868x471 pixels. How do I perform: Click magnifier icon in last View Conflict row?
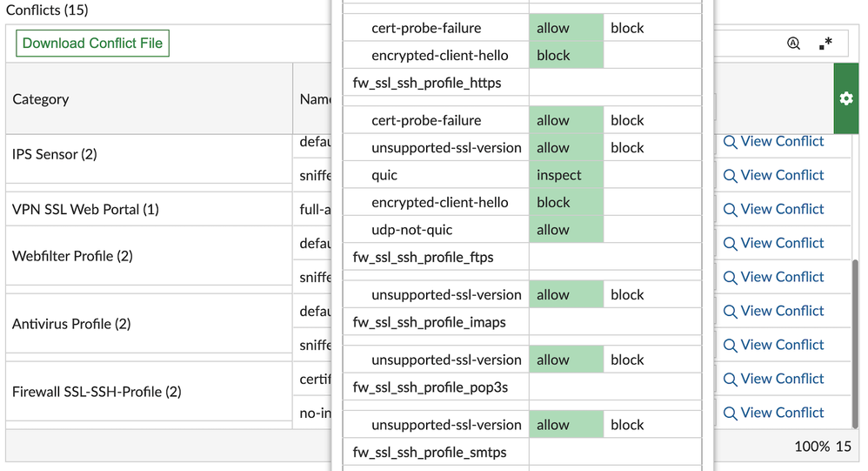731,413
